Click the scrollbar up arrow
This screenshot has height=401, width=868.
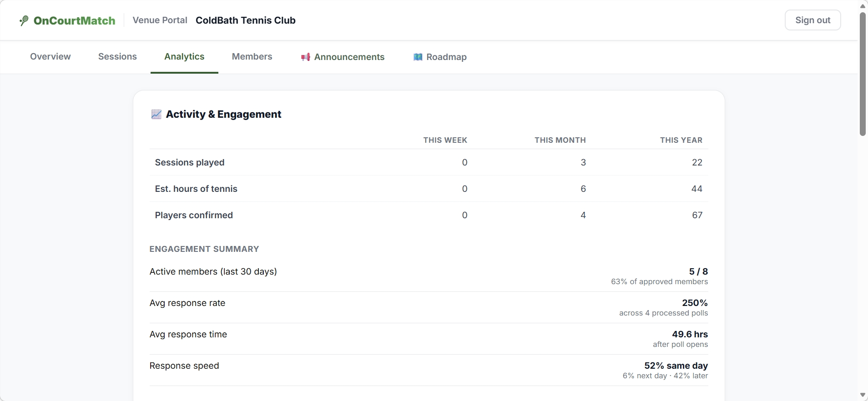[x=863, y=6]
